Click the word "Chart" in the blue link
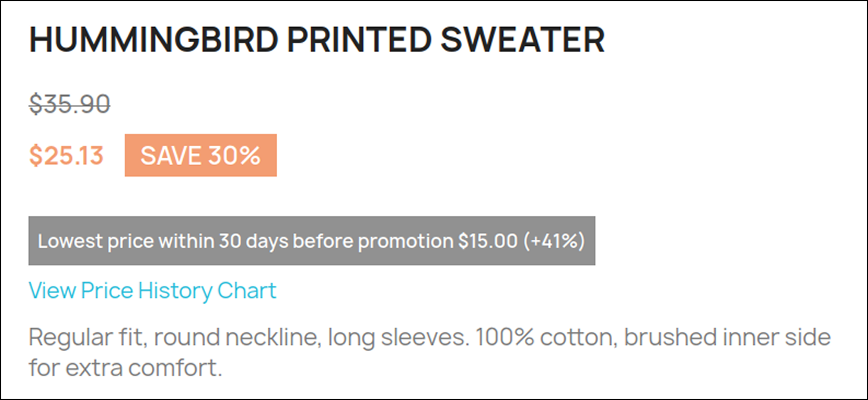Image resolution: width=868 pixels, height=400 pixels. (x=247, y=290)
